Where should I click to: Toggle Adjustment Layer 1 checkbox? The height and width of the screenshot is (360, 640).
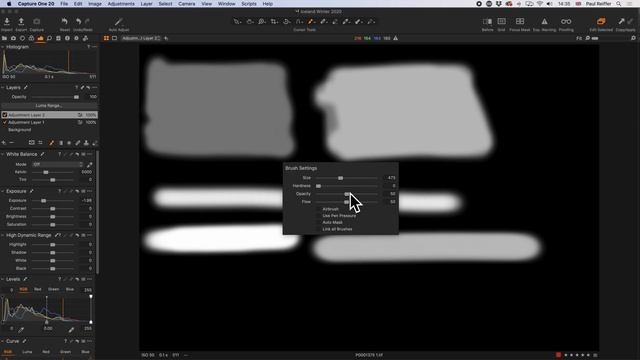(x=4, y=122)
